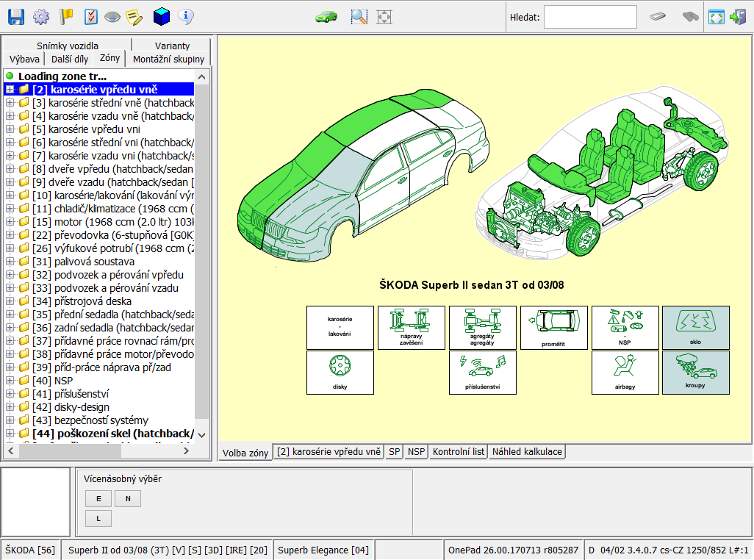Select the 'proměřit' zone tile
754x560 pixels.
(x=553, y=327)
